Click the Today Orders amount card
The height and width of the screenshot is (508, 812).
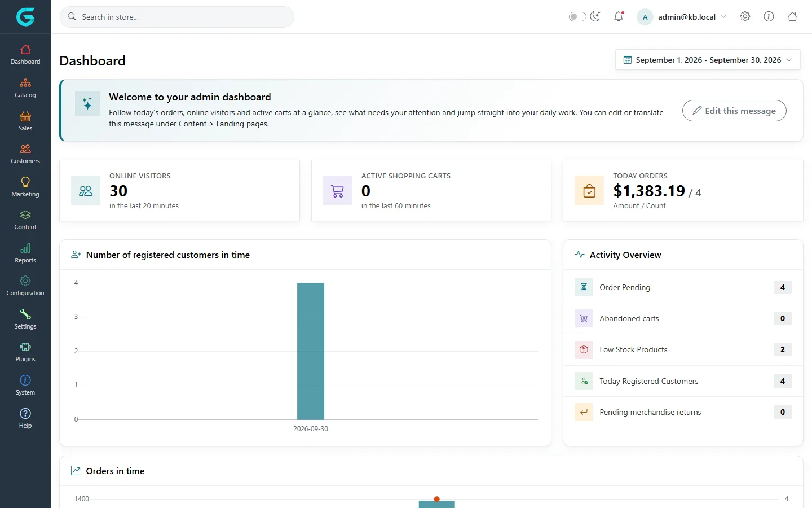[x=683, y=190]
